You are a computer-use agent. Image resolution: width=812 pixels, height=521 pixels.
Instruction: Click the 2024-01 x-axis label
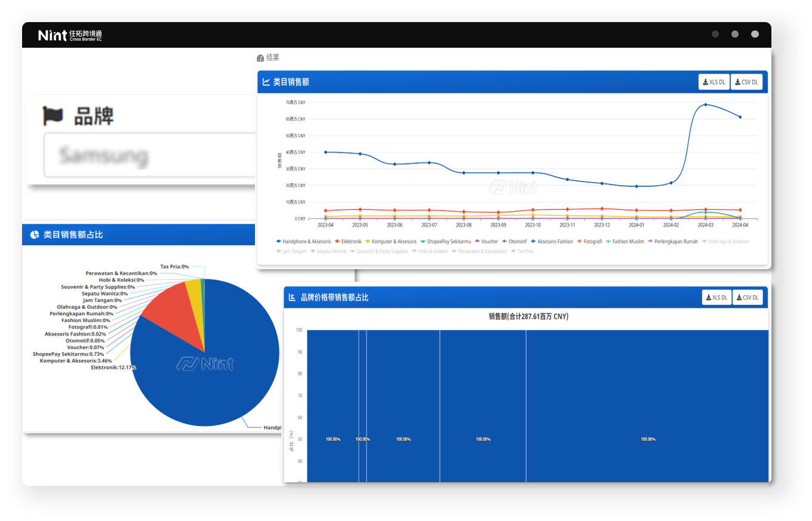636,225
